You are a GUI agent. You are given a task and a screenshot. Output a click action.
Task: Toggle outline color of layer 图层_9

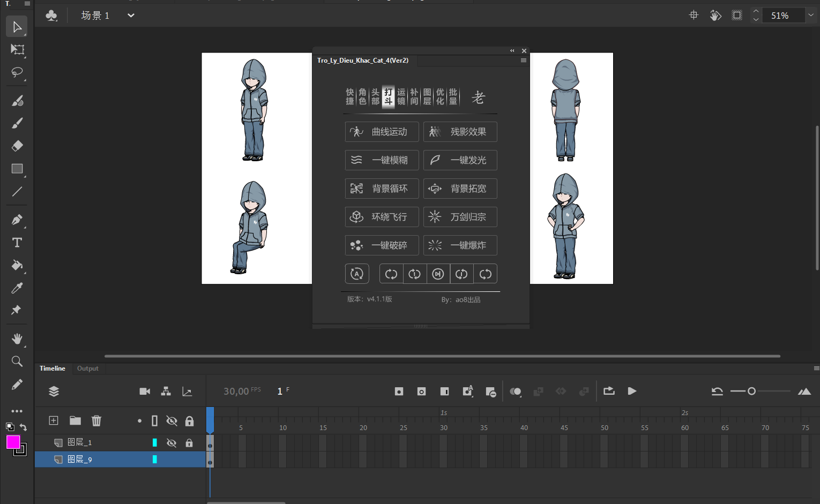click(154, 459)
